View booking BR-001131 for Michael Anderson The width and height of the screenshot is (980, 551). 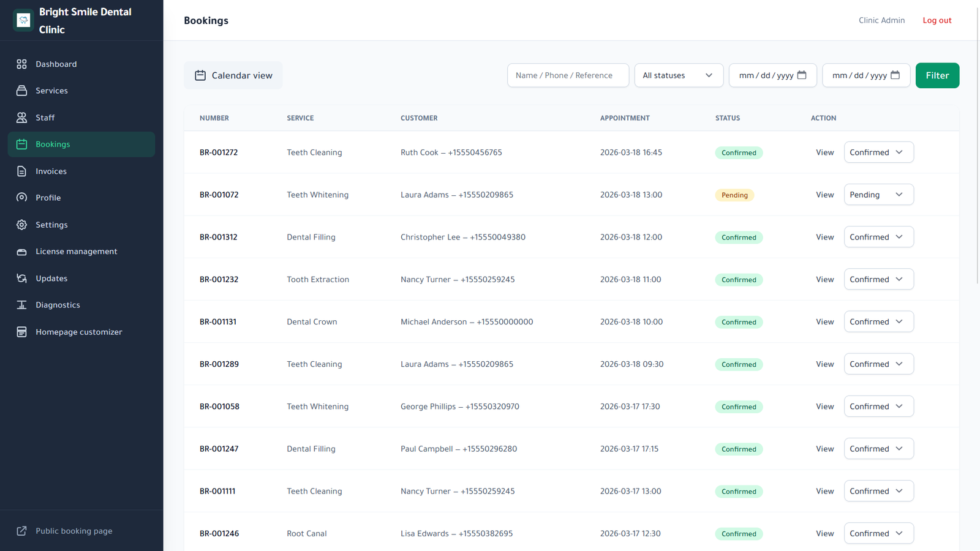coord(824,321)
